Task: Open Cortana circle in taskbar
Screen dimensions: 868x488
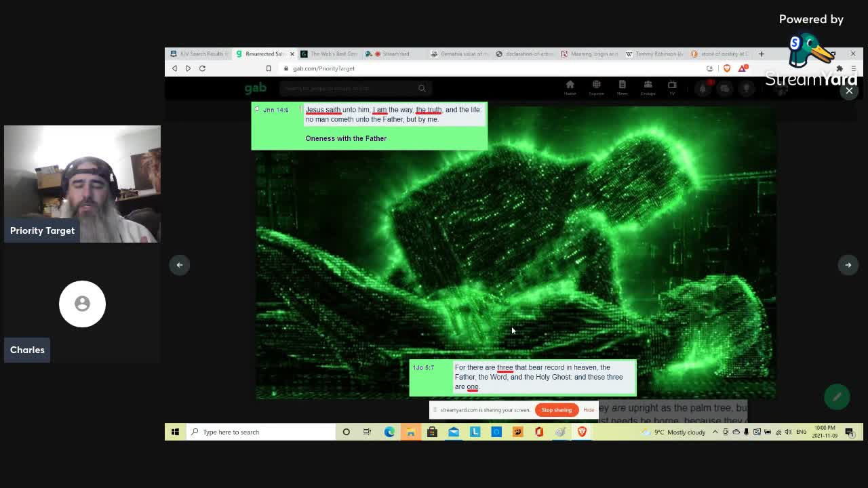Action: pyautogui.click(x=346, y=432)
